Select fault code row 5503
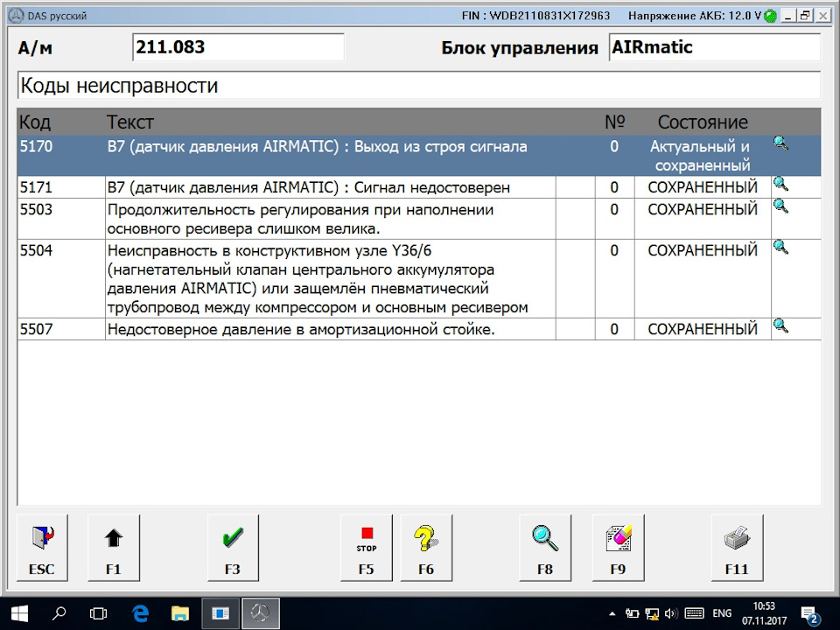 pyautogui.click(x=419, y=219)
